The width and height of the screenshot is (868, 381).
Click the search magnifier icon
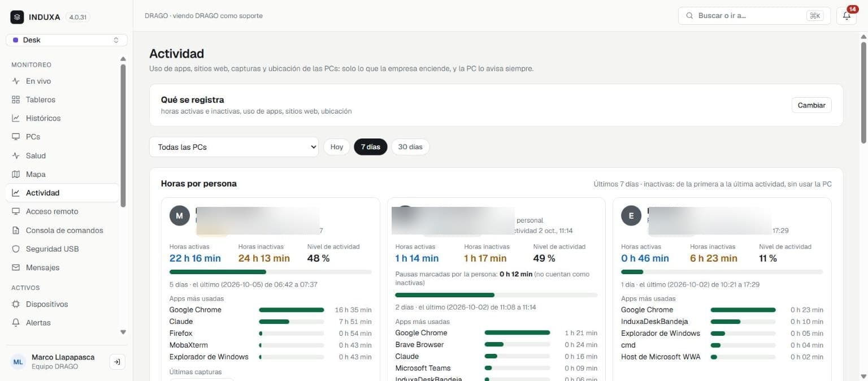coord(689,16)
